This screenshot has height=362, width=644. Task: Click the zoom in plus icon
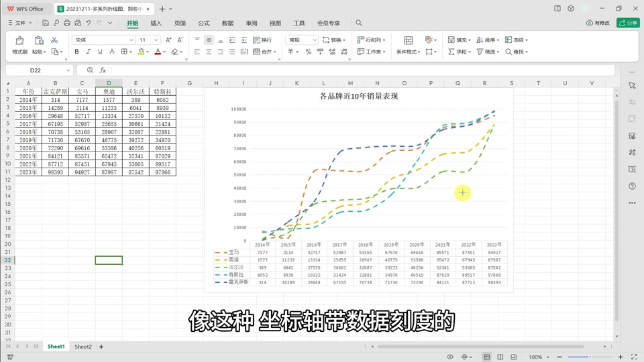tap(620, 357)
